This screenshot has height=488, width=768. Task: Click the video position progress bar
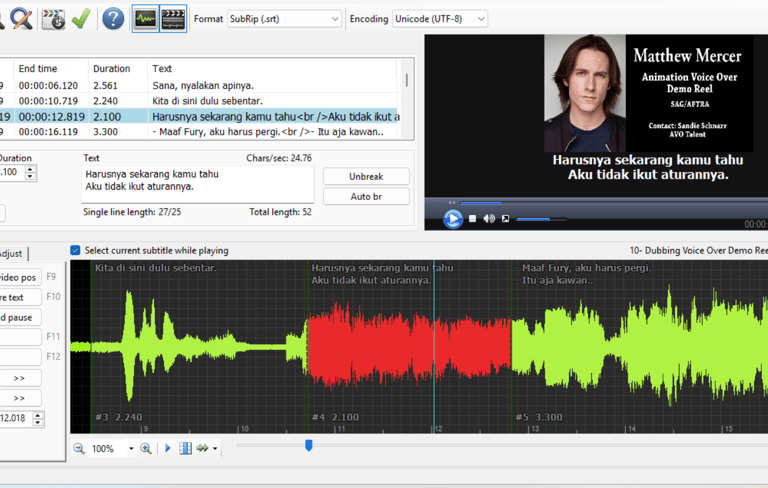point(612,202)
